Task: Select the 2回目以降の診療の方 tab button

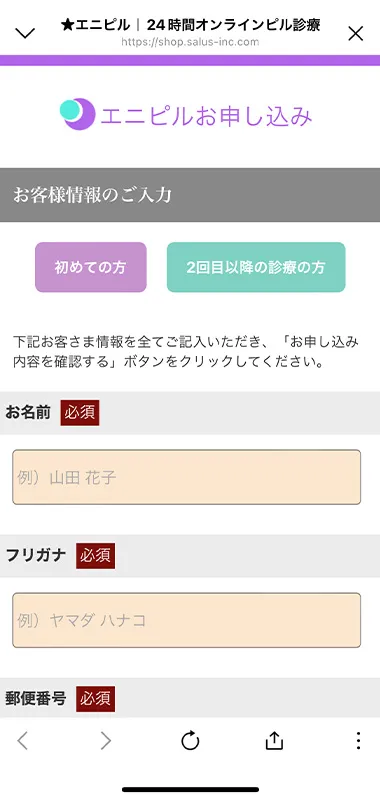Action: pyautogui.click(x=256, y=267)
